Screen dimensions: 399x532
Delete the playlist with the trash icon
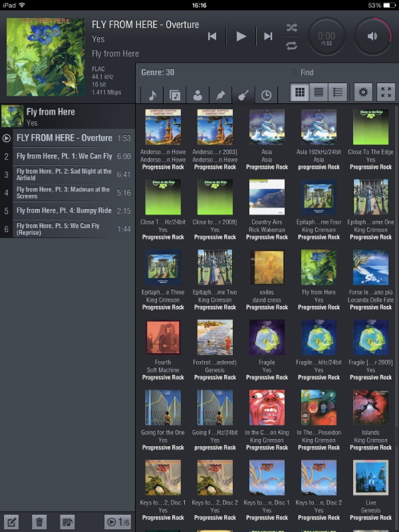39,522
